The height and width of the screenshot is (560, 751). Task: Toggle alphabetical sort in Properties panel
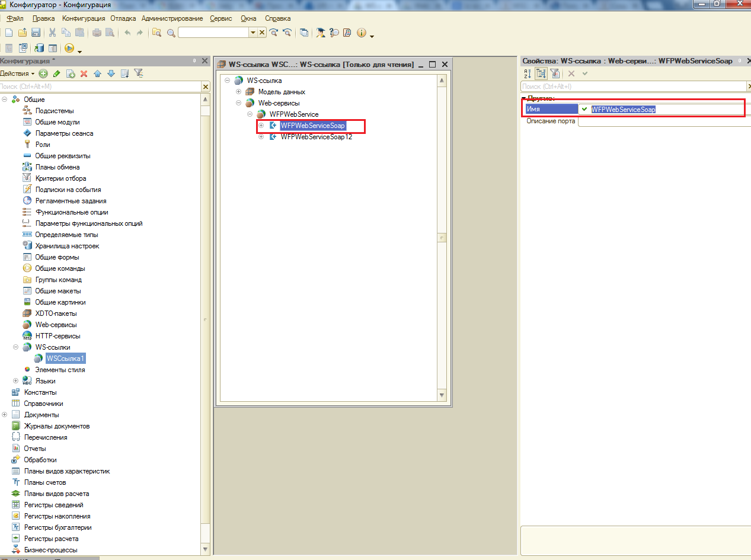coord(528,73)
